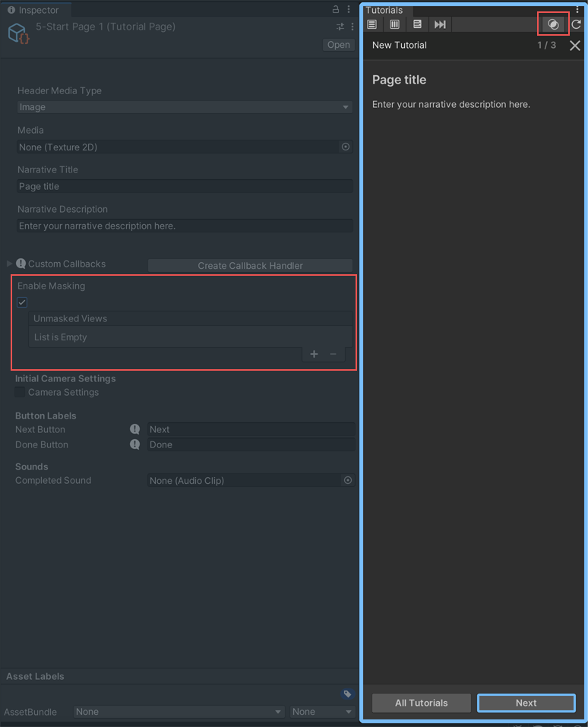The width and height of the screenshot is (588, 727).
Task: Open the asset labels tag icon
Action: pyautogui.click(x=347, y=694)
